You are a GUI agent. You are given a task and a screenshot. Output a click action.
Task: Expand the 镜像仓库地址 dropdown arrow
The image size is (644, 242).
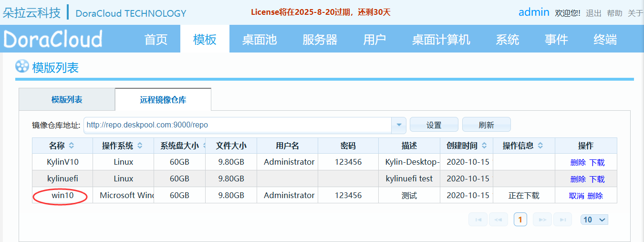coord(398,125)
